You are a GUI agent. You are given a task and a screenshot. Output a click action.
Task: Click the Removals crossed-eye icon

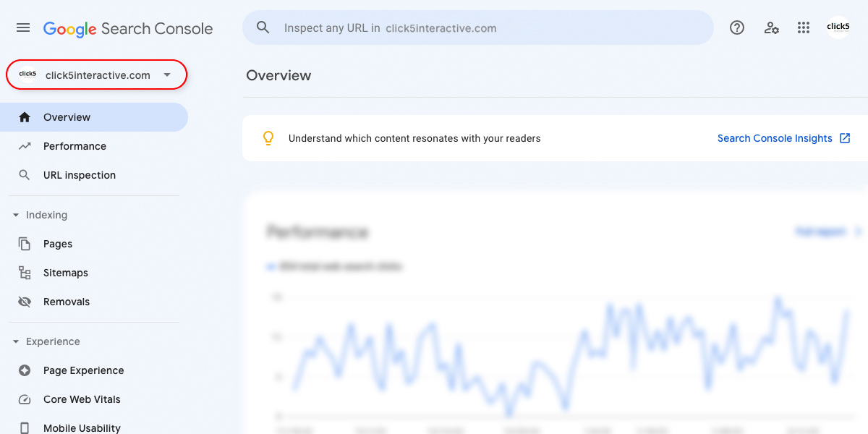click(x=25, y=302)
